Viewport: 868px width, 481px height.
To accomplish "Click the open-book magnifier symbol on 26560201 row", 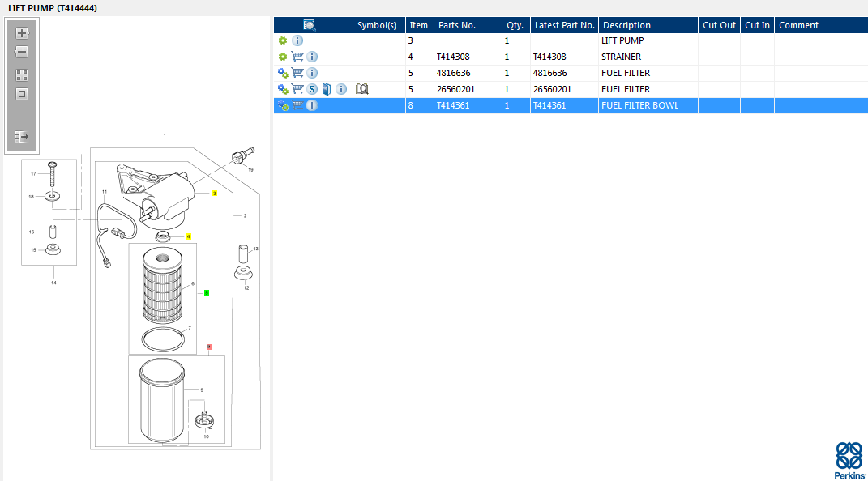I will 362,89.
